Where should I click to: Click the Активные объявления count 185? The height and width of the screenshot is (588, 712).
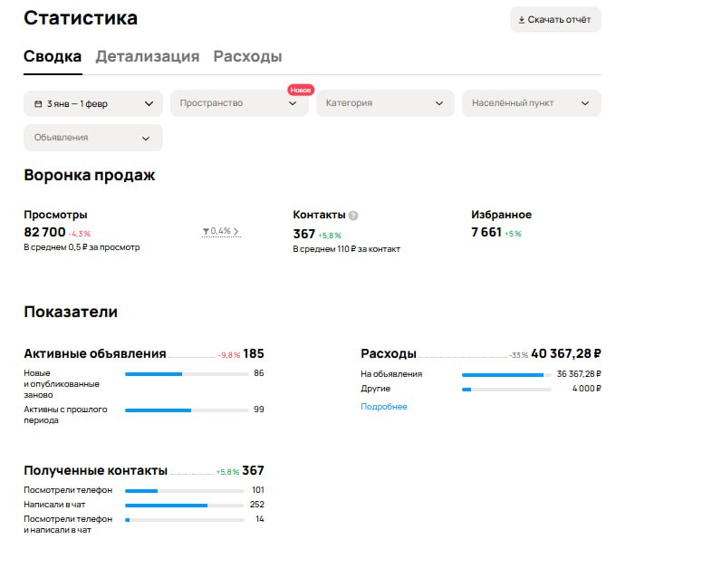254,353
